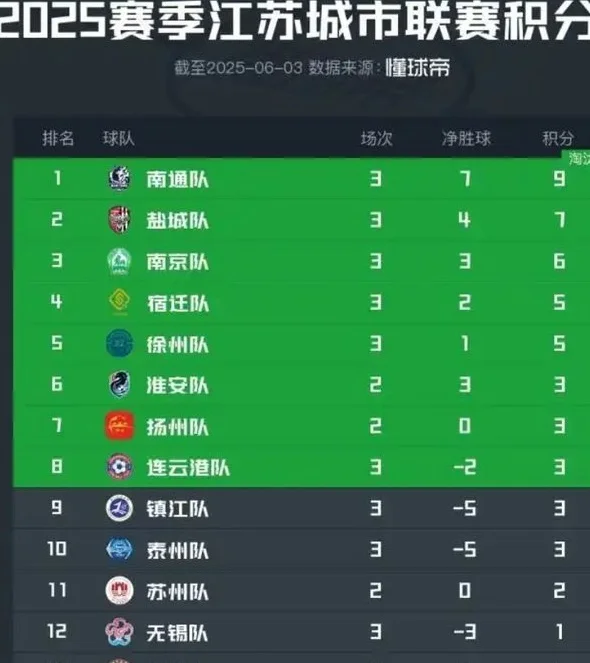Select the 镇江队 row

click(x=302, y=508)
